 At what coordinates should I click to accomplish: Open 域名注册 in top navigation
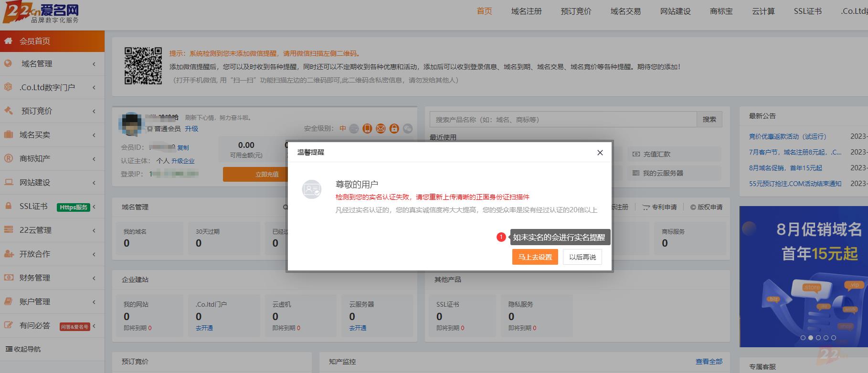point(526,11)
